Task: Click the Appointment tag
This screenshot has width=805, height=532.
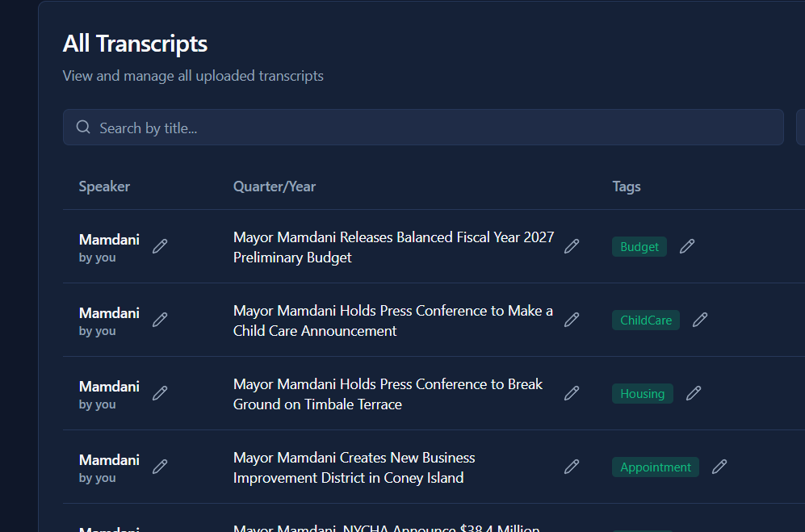Action: [x=656, y=467]
